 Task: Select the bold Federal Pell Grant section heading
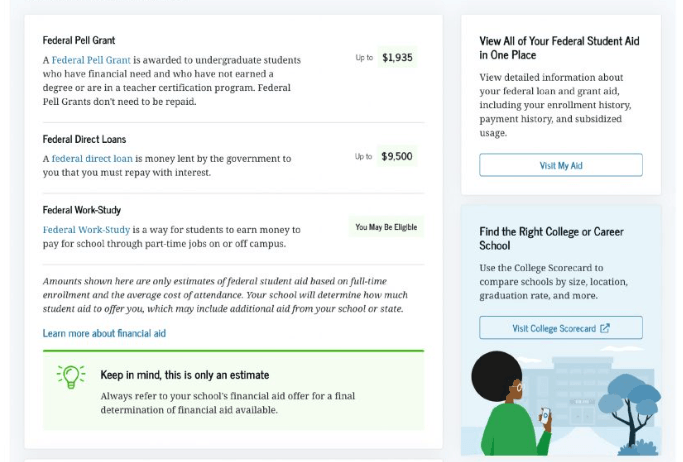click(79, 41)
